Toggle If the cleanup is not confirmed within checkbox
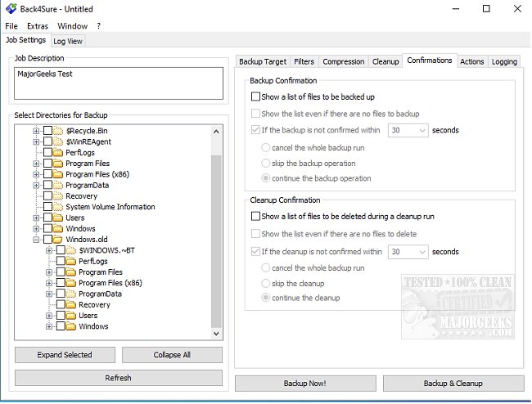Image resolution: width=532 pixels, height=404 pixels. tap(255, 252)
